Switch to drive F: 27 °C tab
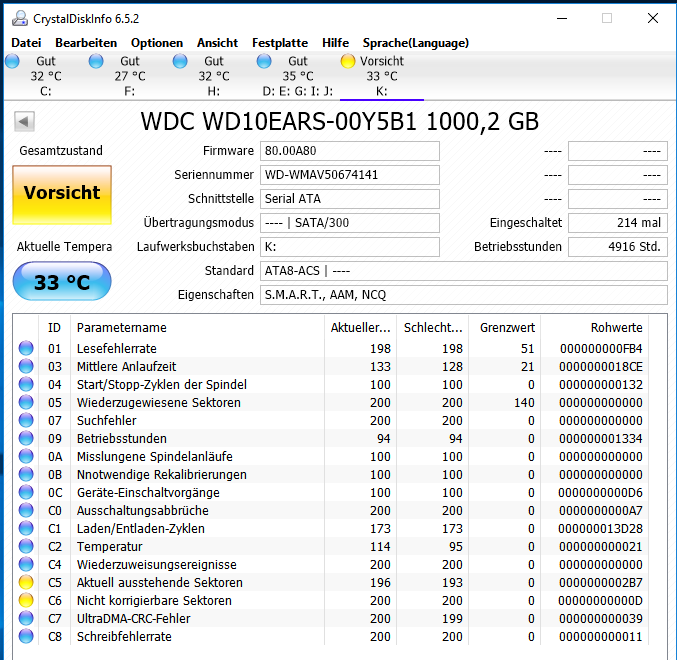 pyautogui.click(x=130, y=76)
